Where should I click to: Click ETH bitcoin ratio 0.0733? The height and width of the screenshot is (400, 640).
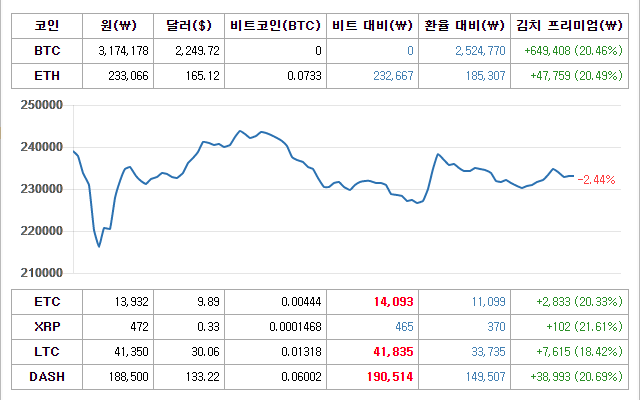304,76
